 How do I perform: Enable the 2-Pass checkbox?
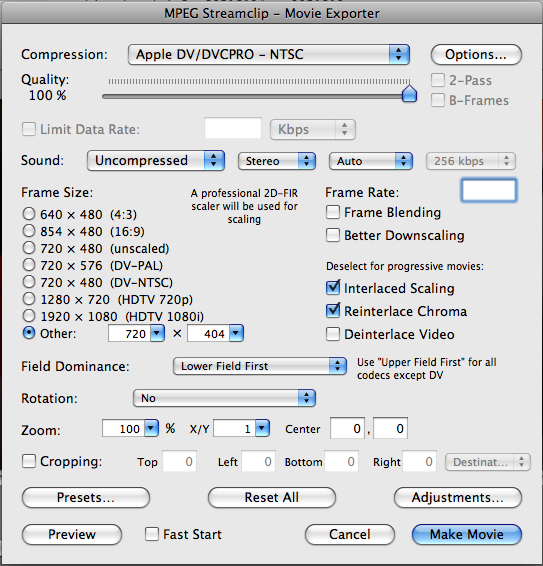tap(438, 80)
